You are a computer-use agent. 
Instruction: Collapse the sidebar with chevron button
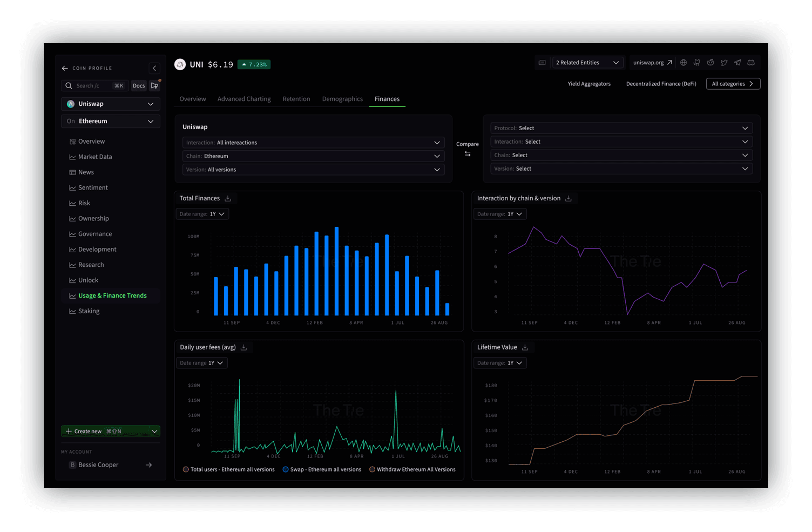point(154,68)
